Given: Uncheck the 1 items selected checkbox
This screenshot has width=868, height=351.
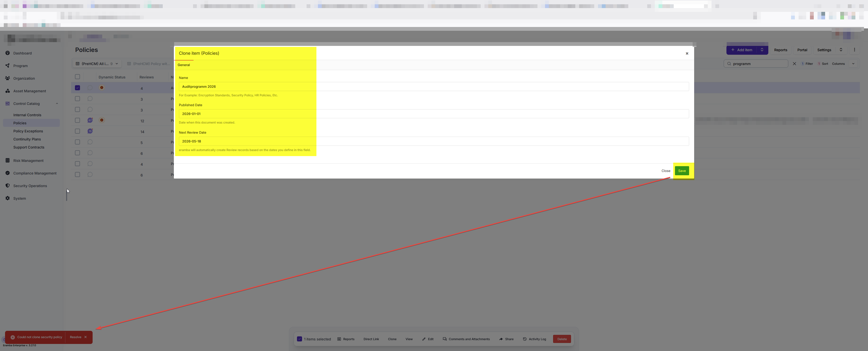Looking at the screenshot, I should tap(299, 339).
